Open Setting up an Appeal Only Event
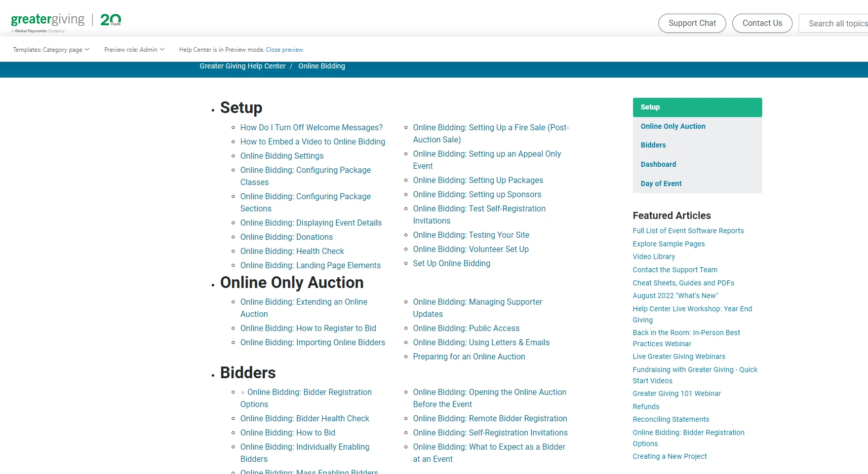Viewport: 868px width, 474px height. click(x=487, y=160)
